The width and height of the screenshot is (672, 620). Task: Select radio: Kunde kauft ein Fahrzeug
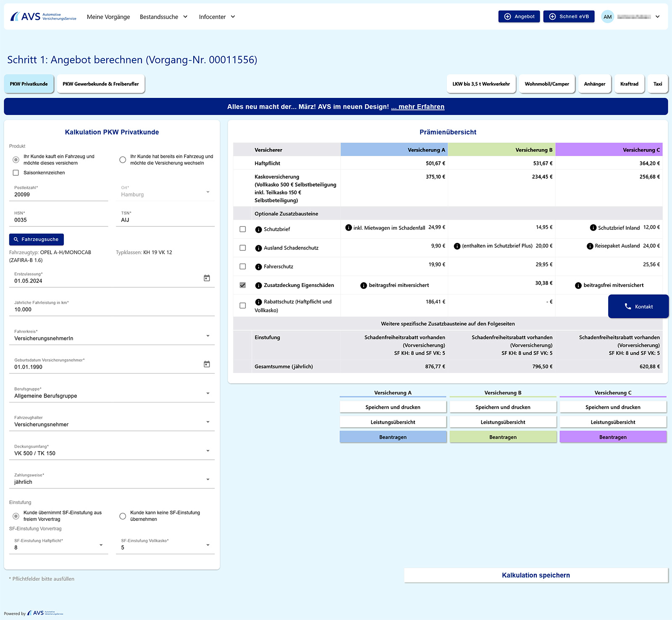point(16,160)
